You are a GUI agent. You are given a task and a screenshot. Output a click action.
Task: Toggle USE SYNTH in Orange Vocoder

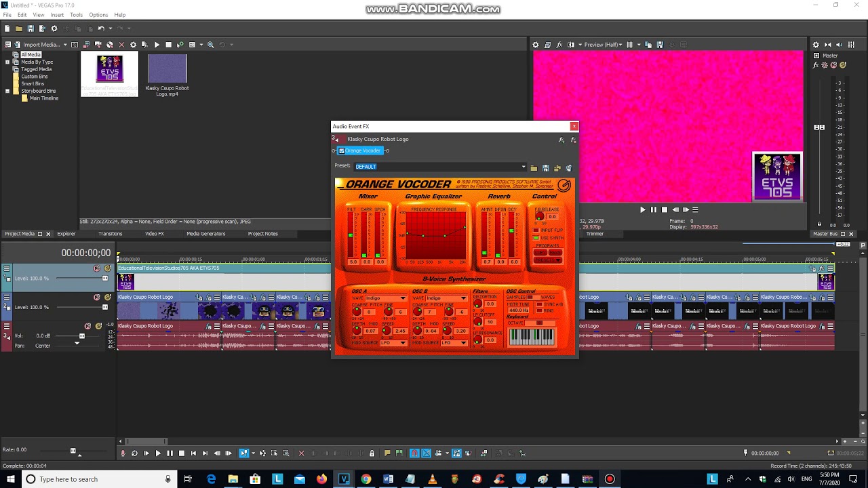point(536,238)
